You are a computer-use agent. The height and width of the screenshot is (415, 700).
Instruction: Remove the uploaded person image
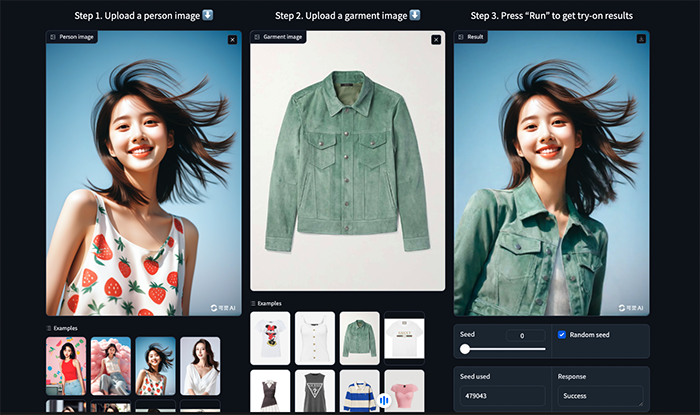pos(232,39)
